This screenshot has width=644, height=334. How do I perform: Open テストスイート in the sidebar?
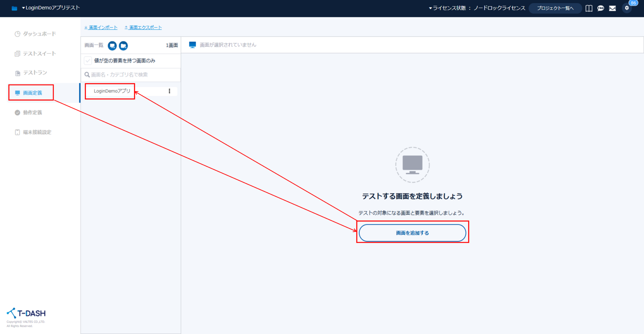tap(39, 54)
